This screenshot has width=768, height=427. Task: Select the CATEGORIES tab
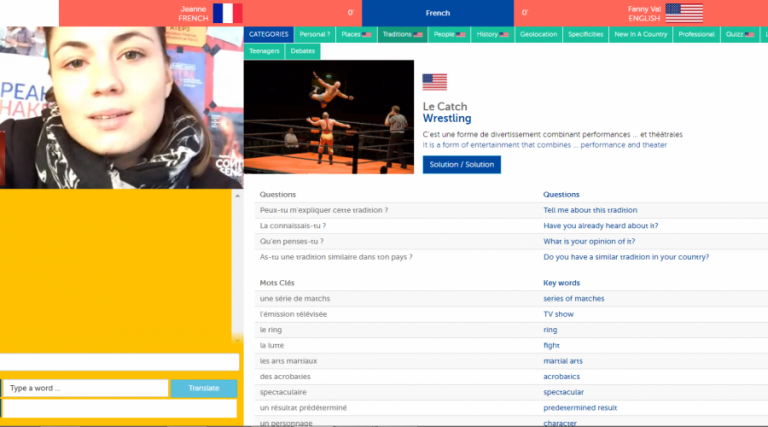tap(268, 34)
